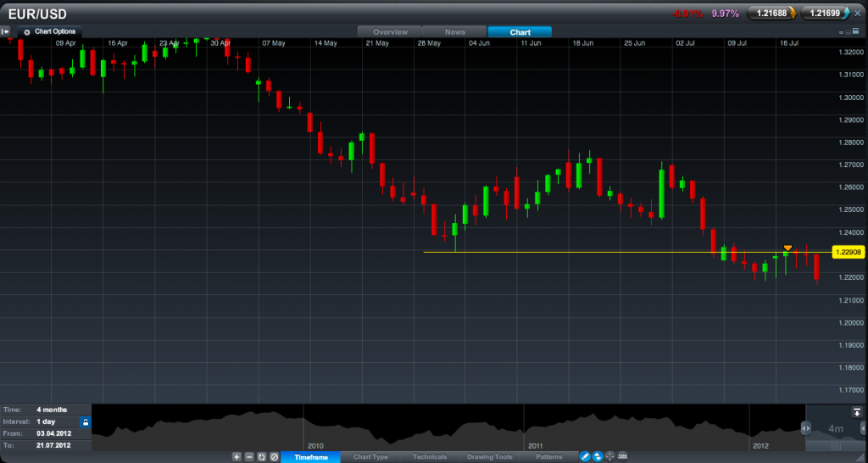Click the zoom out minus icon
868x463 pixels.
pos(249,457)
